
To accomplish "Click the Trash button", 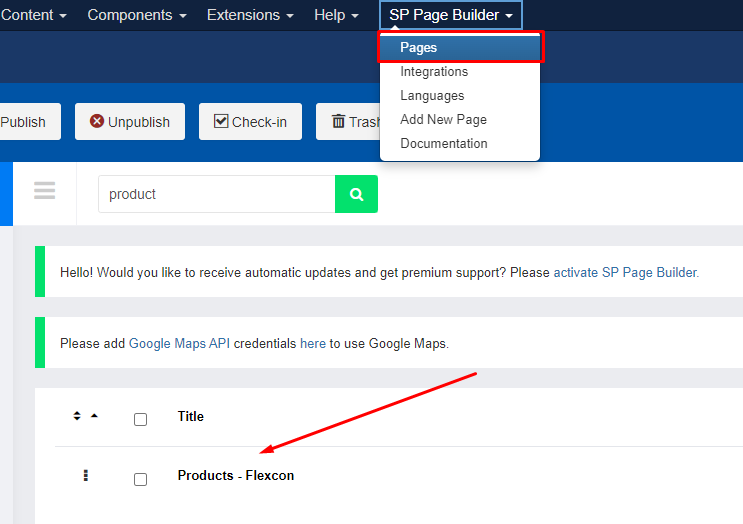I will (x=348, y=122).
